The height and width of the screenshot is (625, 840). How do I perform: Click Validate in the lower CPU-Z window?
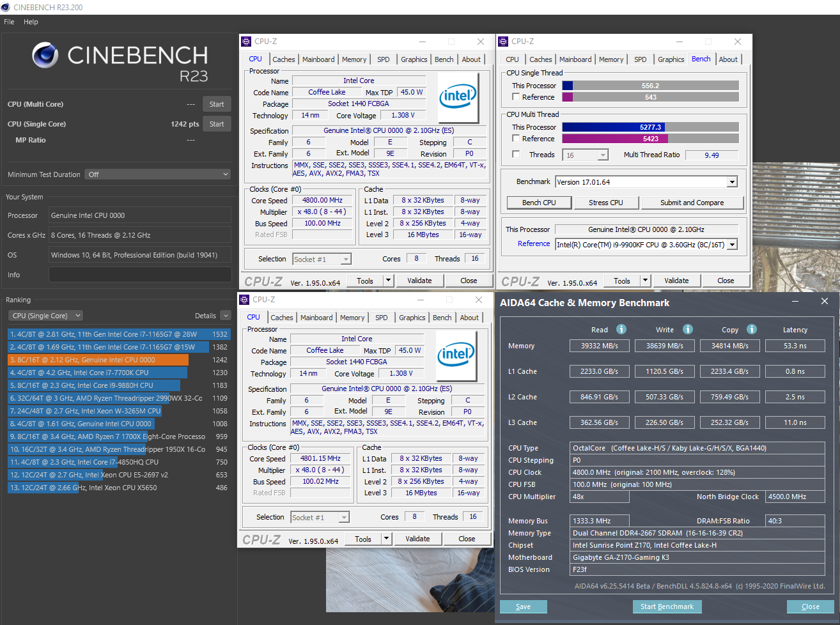pos(417,539)
